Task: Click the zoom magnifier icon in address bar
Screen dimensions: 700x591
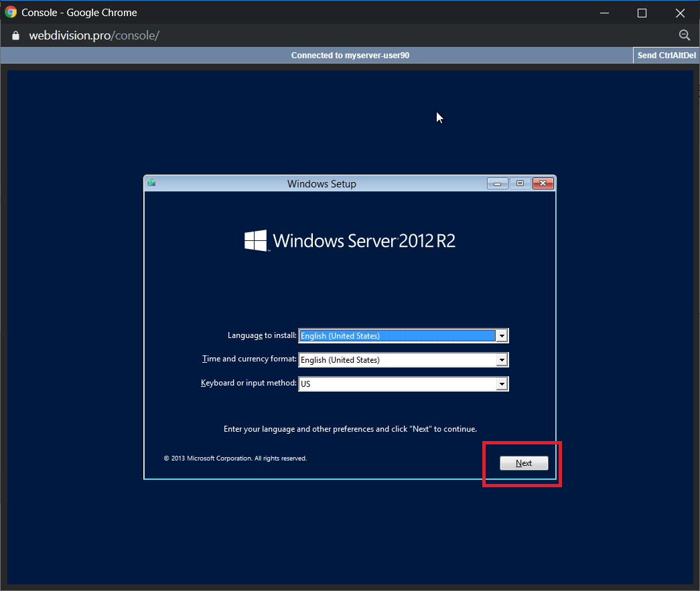Action: pos(684,35)
